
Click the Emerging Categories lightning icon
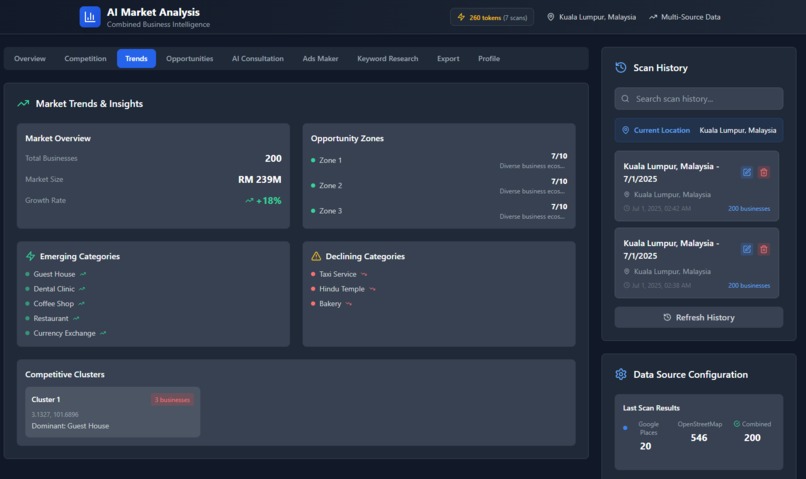click(x=30, y=256)
